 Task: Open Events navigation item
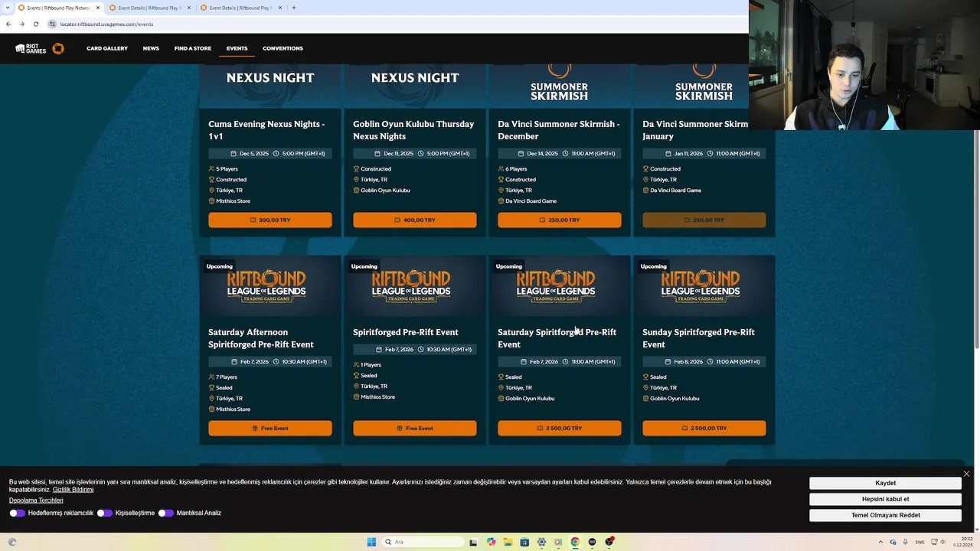(237, 48)
